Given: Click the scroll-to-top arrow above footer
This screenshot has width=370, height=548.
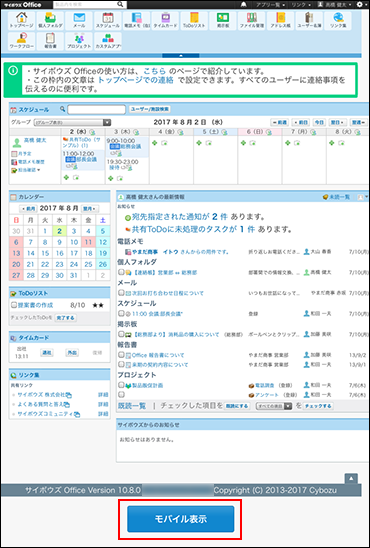Looking at the screenshot, I should point(351,478).
